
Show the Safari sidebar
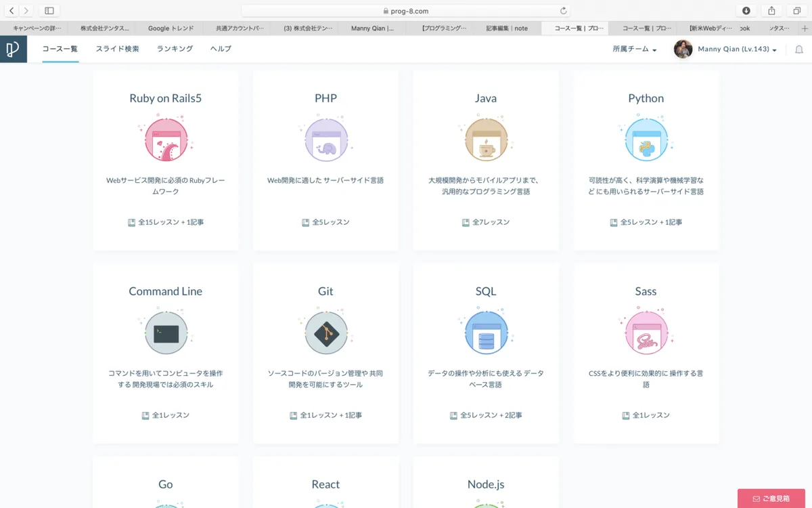point(49,11)
